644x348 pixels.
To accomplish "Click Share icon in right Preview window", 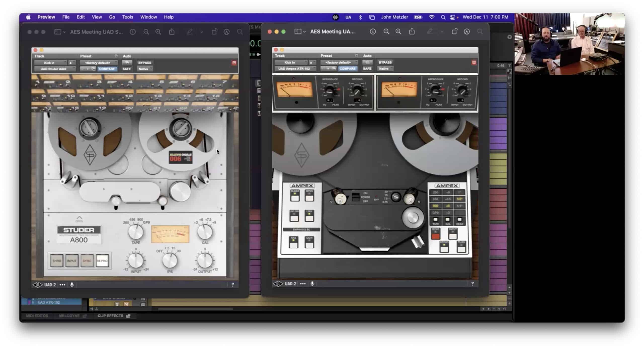I will point(412,31).
